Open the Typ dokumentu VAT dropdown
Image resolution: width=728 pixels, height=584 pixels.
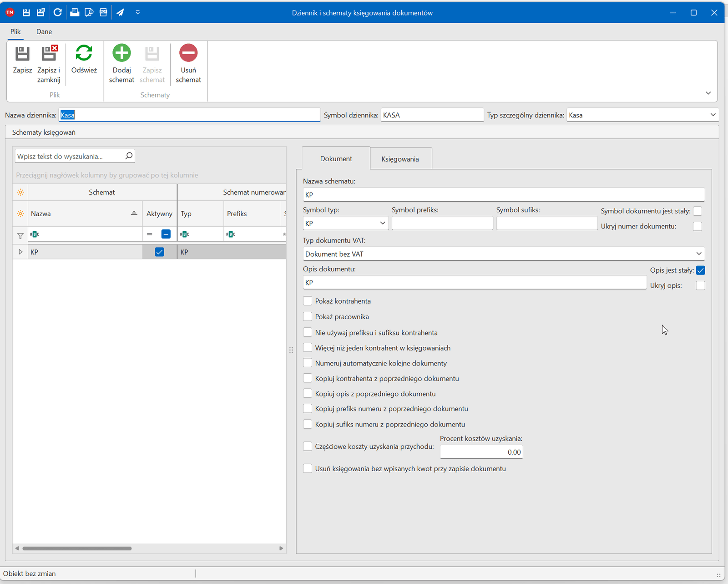(698, 254)
